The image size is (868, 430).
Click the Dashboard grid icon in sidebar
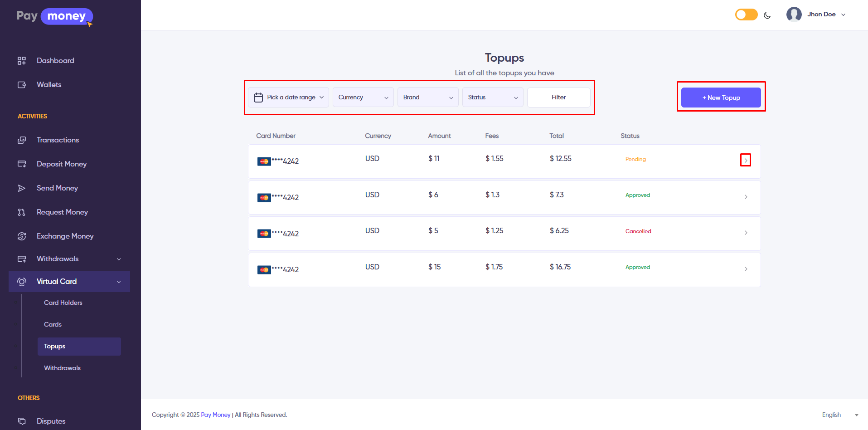pyautogui.click(x=21, y=61)
